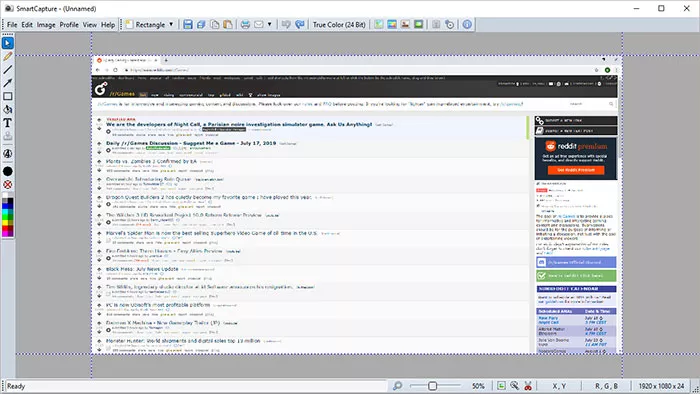Click the Save all icon
Viewport: 700px width, 394px height.
point(201,25)
